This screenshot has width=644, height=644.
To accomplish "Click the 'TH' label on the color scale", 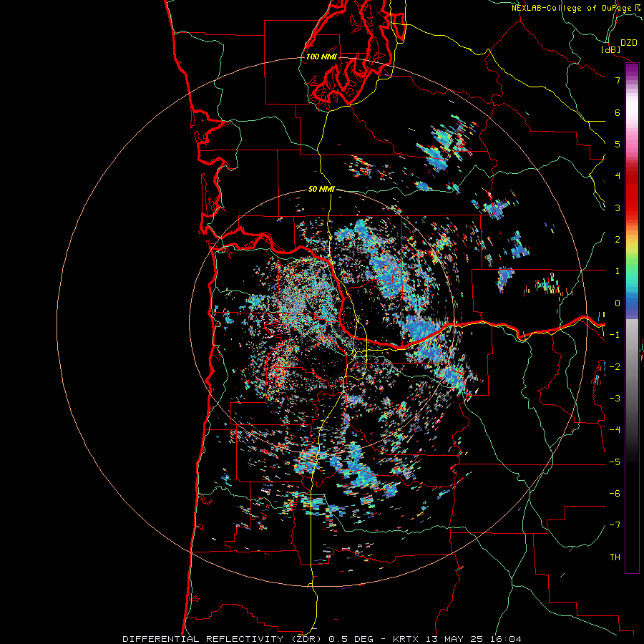I will pyautogui.click(x=615, y=557).
